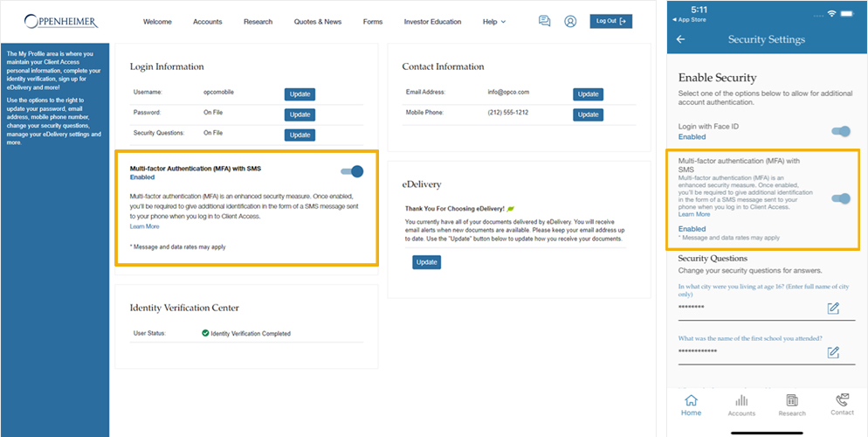The image size is (868, 437).
Task: Click the Oppenheimer logo
Action: coord(61,21)
